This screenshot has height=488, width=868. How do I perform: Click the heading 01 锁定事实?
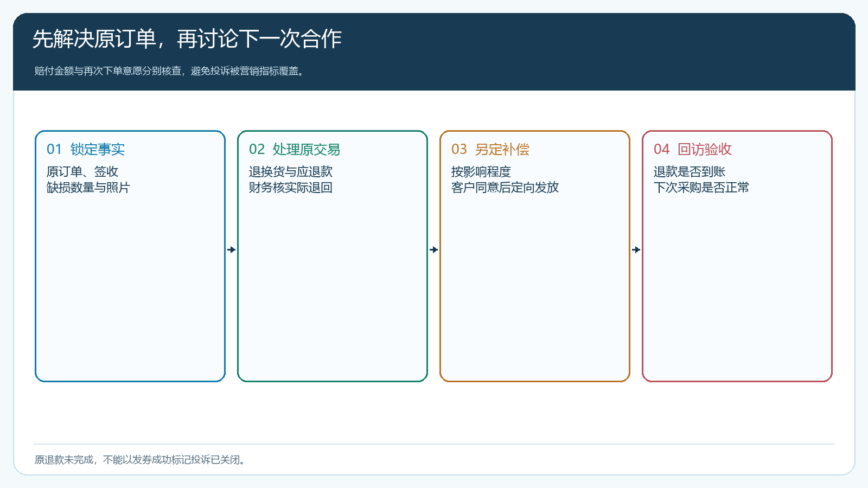coord(86,149)
